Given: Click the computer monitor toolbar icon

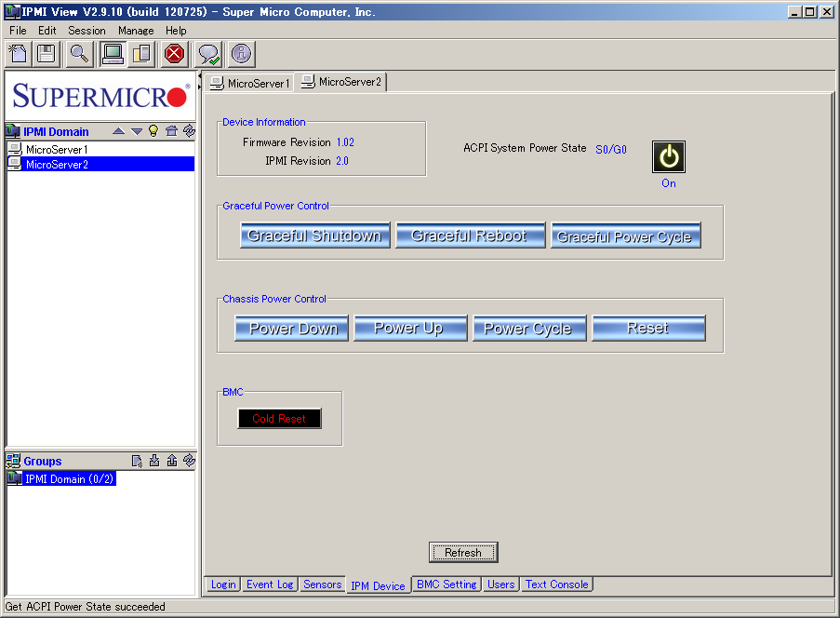Looking at the screenshot, I should [113, 54].
